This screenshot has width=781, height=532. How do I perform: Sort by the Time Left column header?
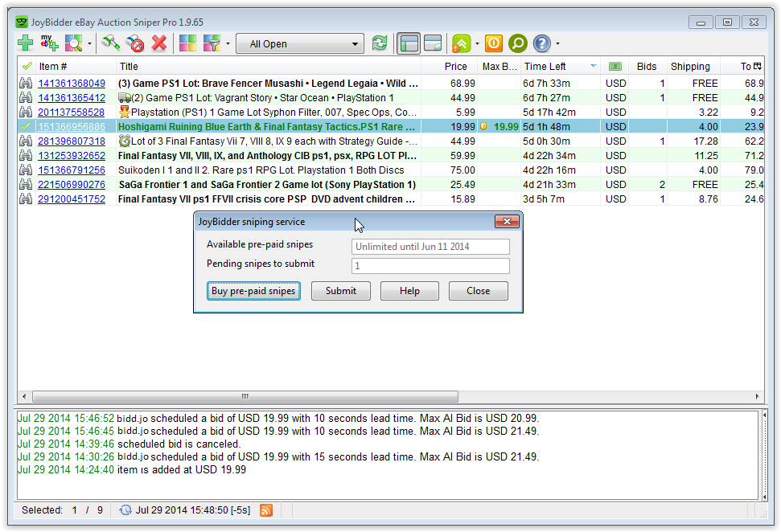(x=553, y=66)
